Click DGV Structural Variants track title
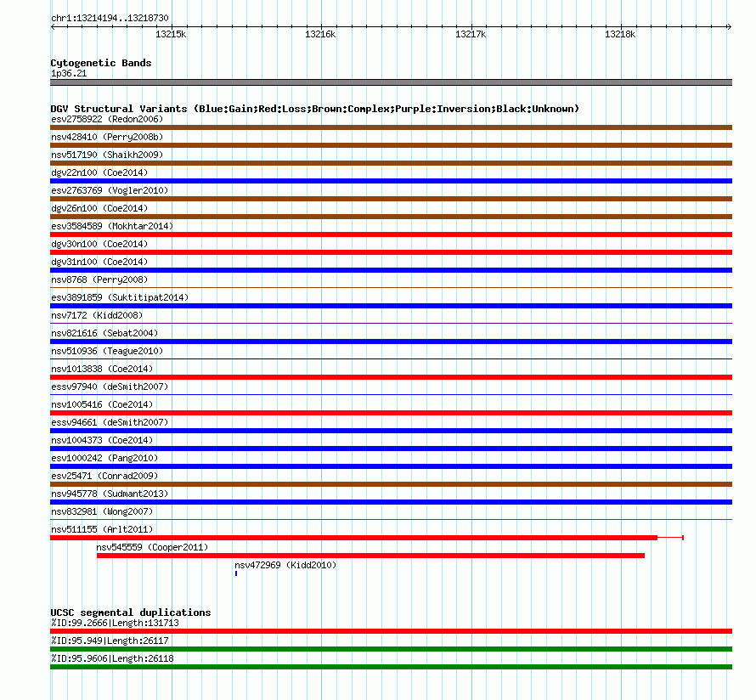The height and width of the screenshot is (700, 756). click(x=315, y=109)
